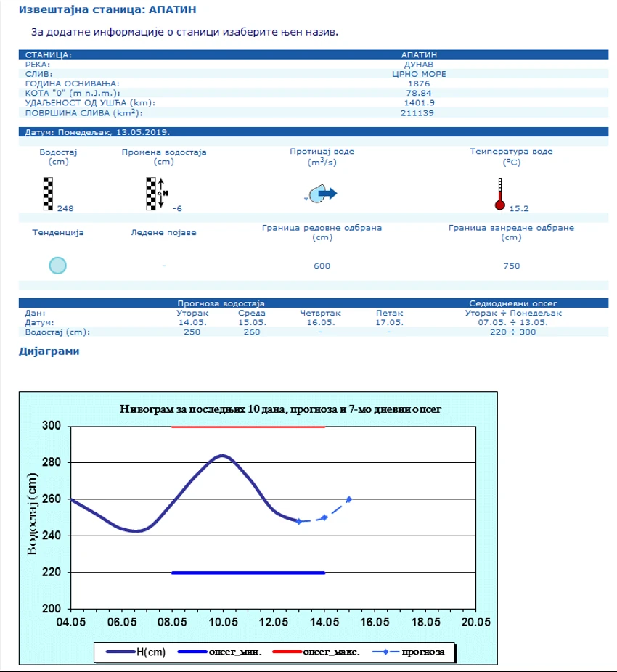Click the Среда forecast value 260
The image size is (617, 672).
pyautogui.click(x=252, y=332)
